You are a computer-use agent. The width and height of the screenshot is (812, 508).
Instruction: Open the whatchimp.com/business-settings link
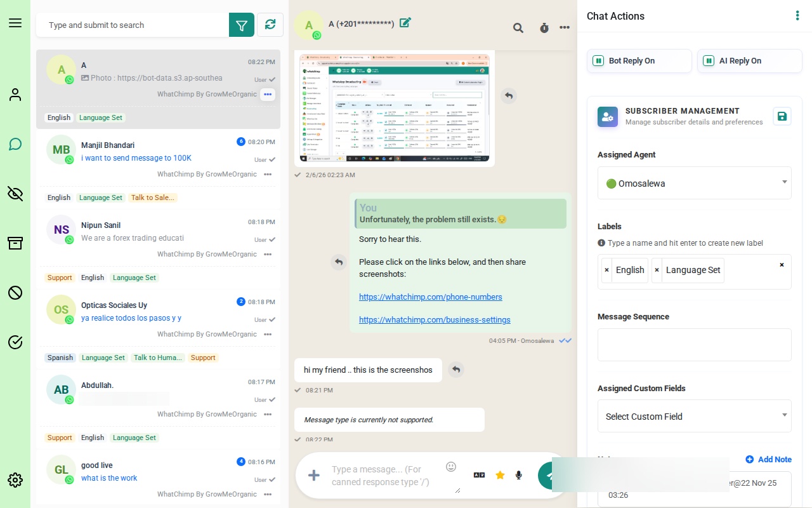tap(435, 319)
